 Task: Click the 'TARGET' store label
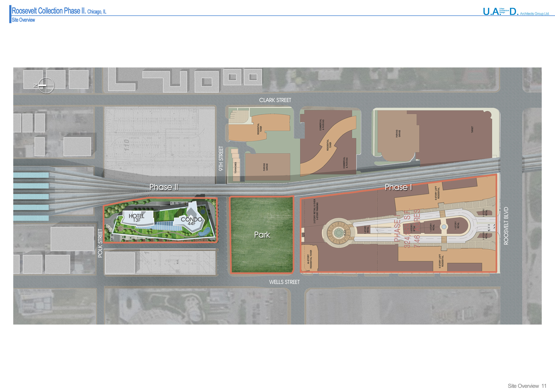coord(472,129)
